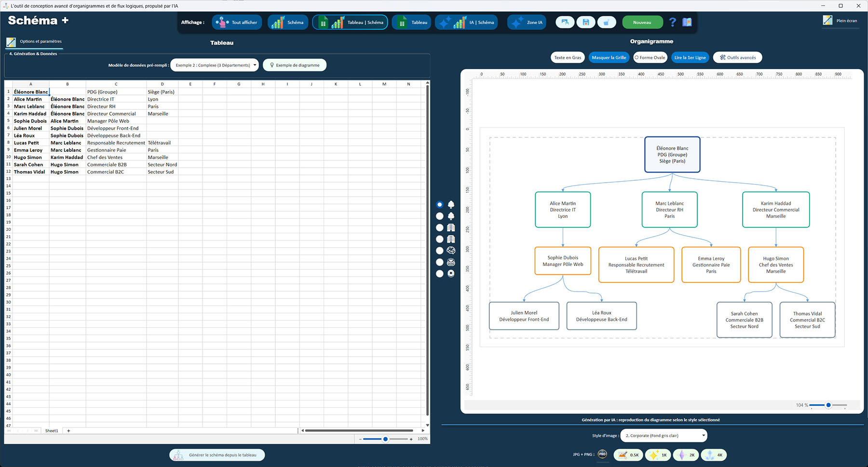The width and height of the screenshot is (868, 467).
Task: Adjust the organigramme zoom slider at 104%
Action: (828, 405)
